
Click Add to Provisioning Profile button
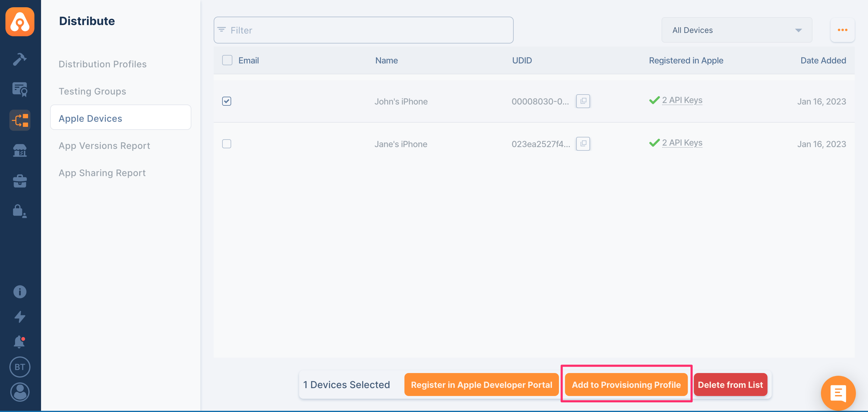point(626,385)
